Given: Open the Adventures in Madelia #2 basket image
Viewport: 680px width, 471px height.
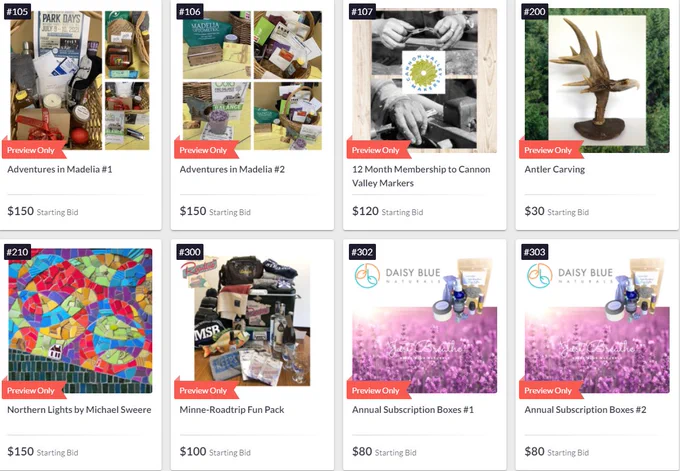Looking at the screenshot, I should (252, 80).
